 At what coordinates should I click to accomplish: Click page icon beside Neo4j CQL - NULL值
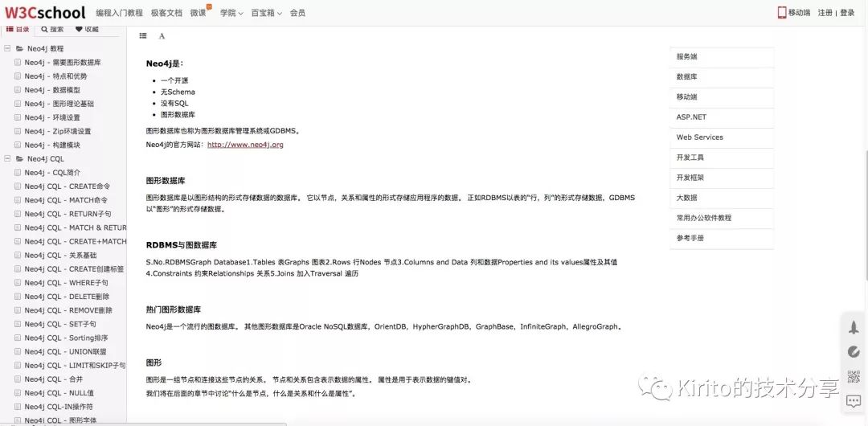[18, 393]
